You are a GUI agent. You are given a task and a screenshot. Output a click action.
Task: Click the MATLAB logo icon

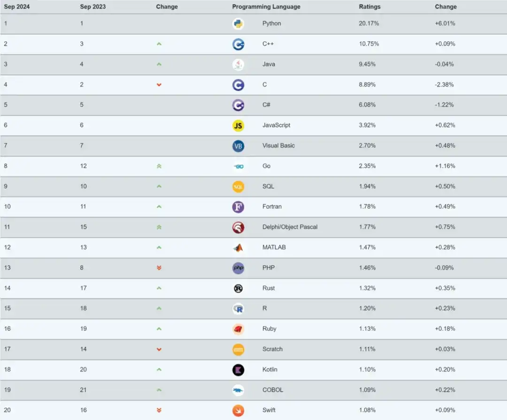pos(238,248)
